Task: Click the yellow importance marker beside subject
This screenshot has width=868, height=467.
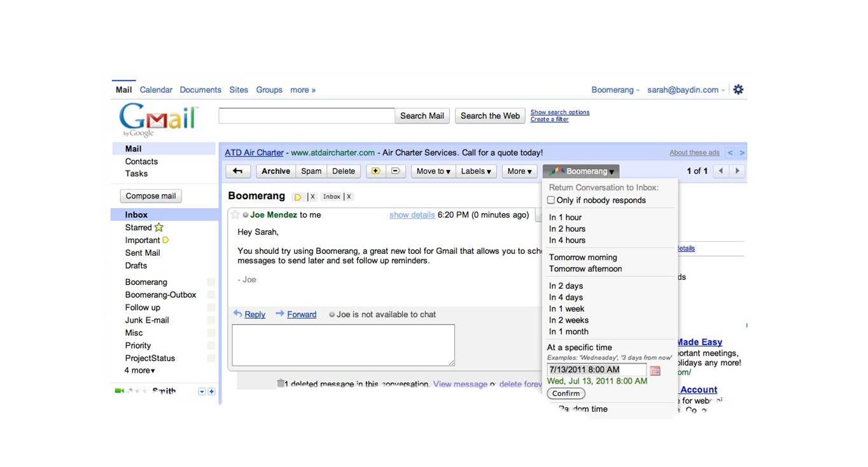Action: pos(297,197)
